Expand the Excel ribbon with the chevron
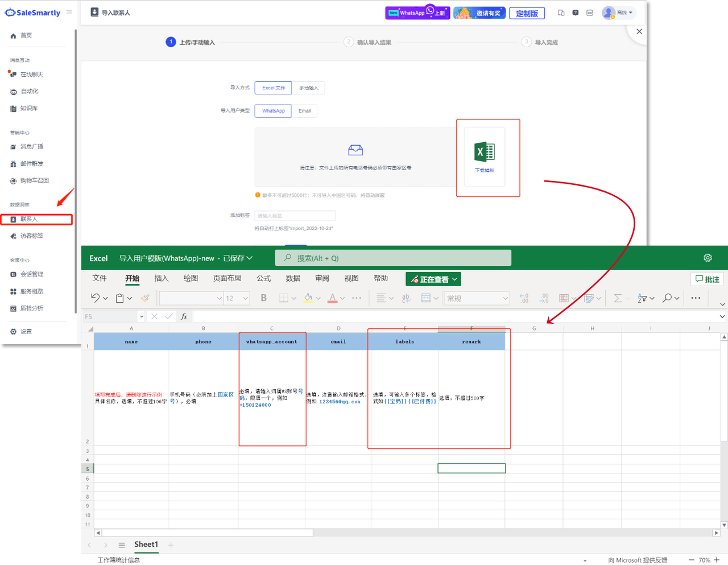The height and width of the screenshot is (565, 728). tap(722, 304)
